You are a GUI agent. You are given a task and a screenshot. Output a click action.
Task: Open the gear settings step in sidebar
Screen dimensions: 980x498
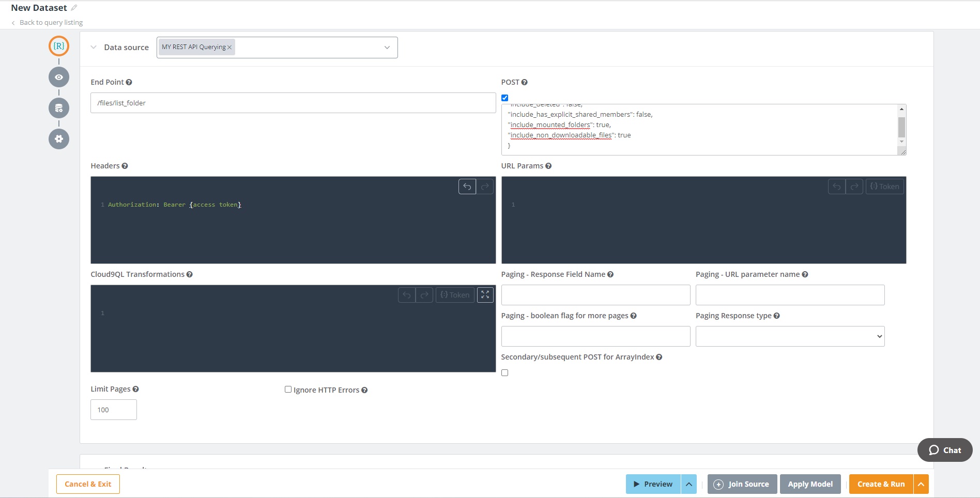click(59, 139)
